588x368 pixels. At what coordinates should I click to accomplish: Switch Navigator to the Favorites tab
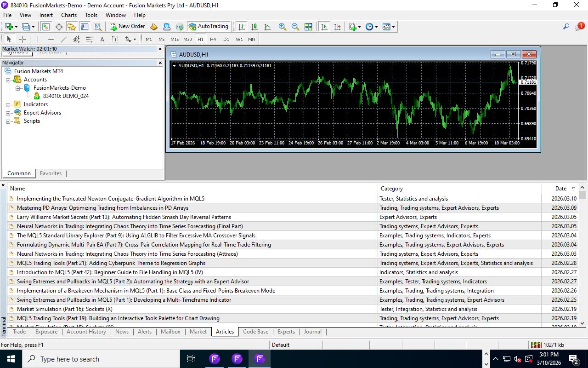pos(51,173)
